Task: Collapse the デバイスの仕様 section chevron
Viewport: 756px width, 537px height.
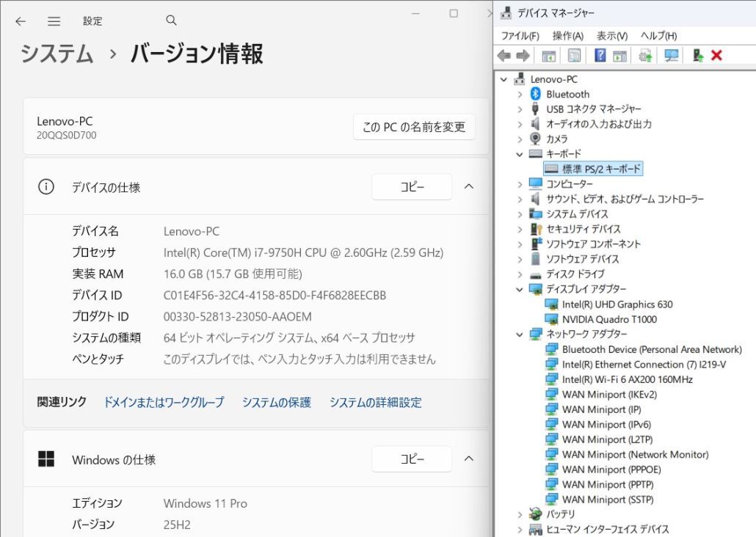Action: [x=469, y=186]
